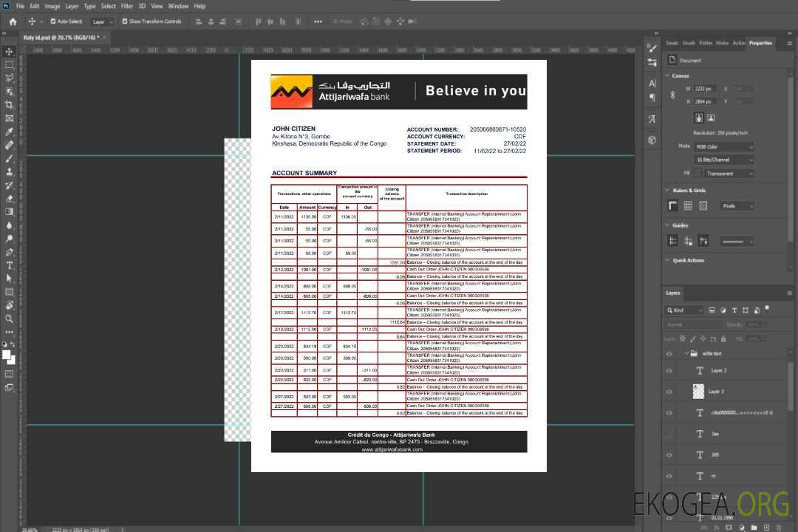Select the Hand tool

(9, 305)
